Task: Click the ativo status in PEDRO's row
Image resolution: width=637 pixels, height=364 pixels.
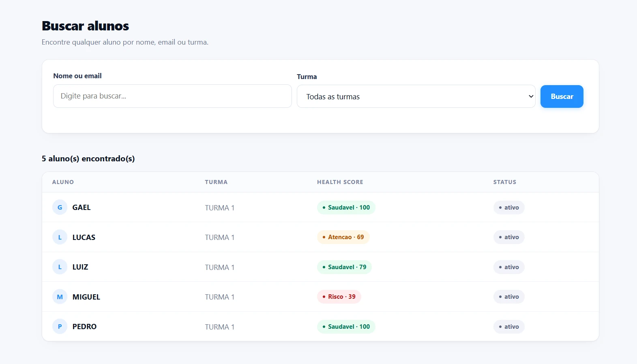Action: coord(509,327)
